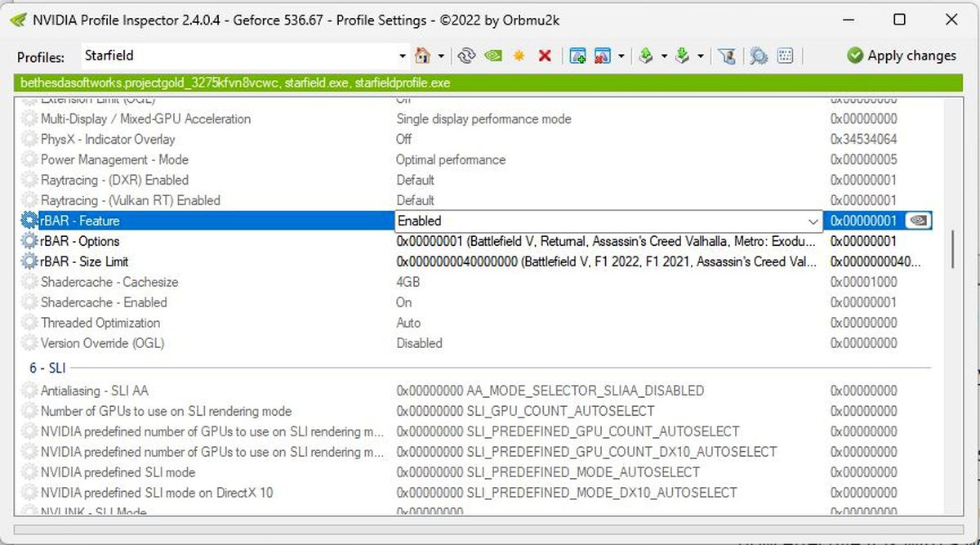Expand the rBAR - Feature Enabled dropdown

813,221
